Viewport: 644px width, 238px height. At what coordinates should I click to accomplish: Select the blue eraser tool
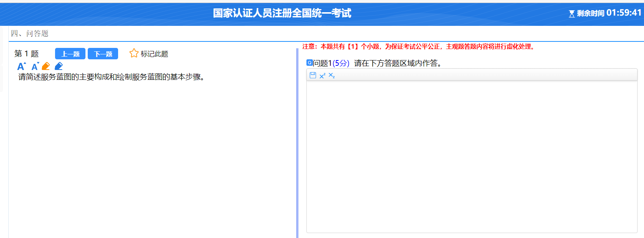pyautogui.click(x=59, y=66)
